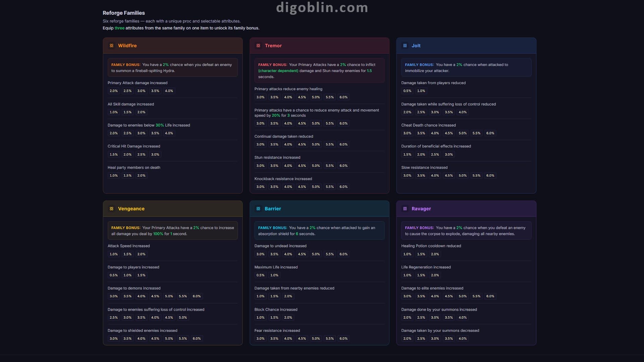This screenshot has height=362, width=644.
Task: Select the Tremor family title
Action: tap(273, 46)
